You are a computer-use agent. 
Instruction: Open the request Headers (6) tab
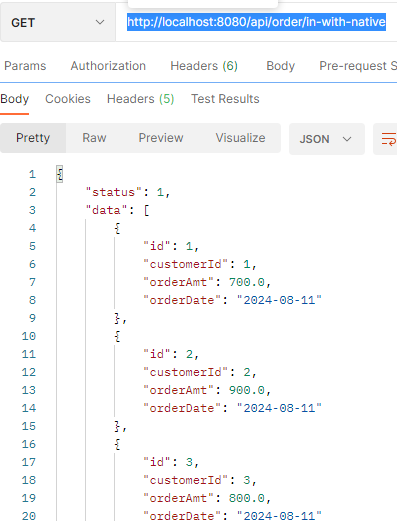(x=204, y=66)
